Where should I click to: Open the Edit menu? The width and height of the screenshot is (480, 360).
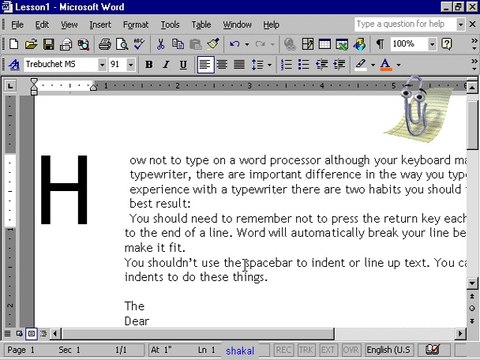click(42, 25)
